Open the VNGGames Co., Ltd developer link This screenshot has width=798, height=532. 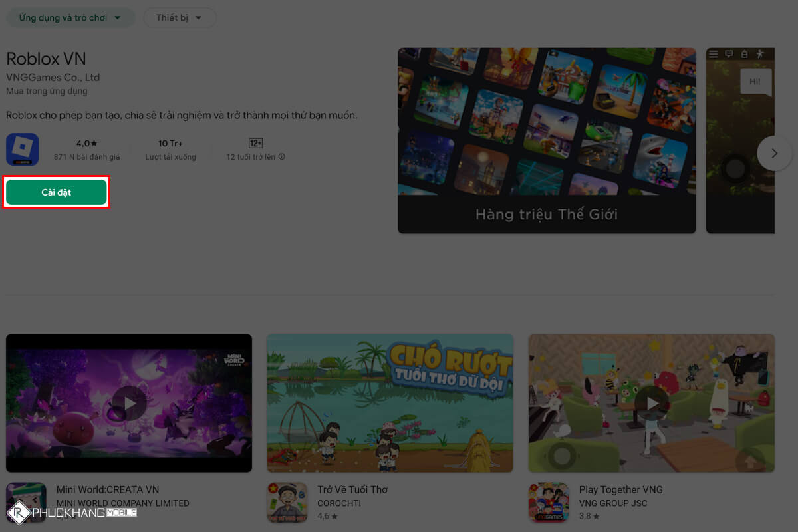[53, 78]
